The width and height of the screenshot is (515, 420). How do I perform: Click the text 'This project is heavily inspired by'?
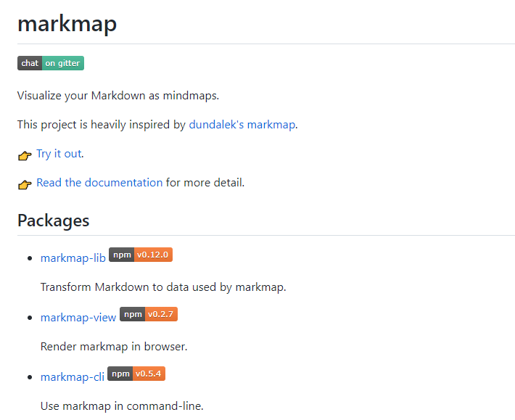(102, 125)
